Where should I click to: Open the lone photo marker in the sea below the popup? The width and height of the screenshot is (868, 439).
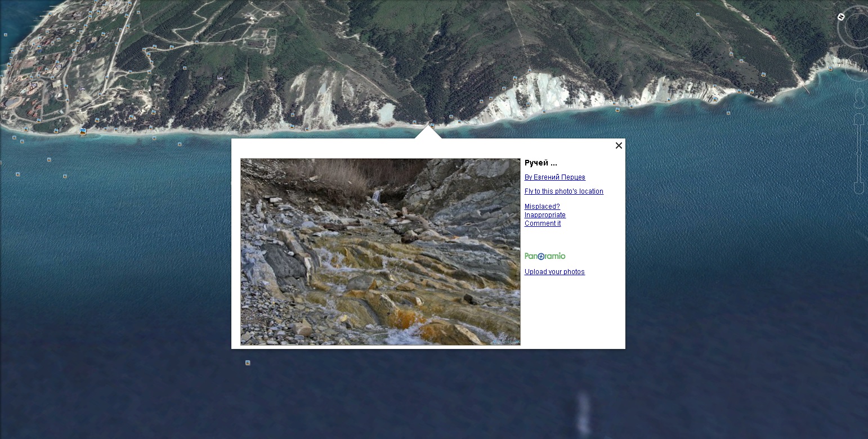[248, 363]
